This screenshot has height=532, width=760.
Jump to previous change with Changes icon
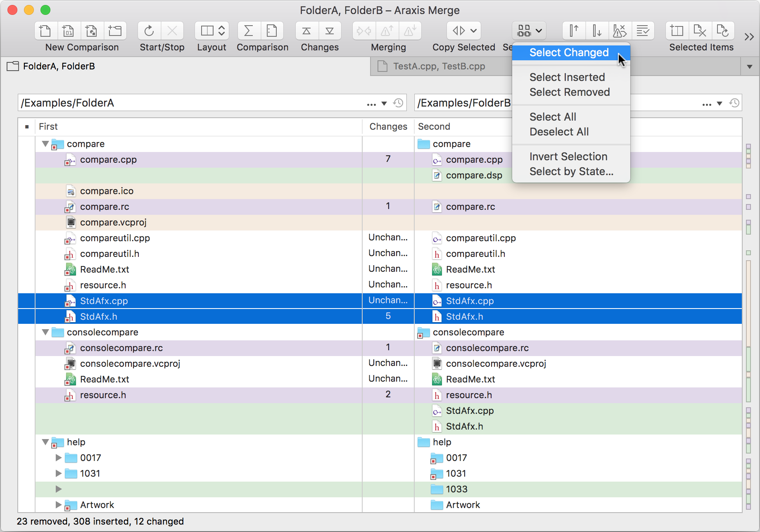tap(306, 31)
